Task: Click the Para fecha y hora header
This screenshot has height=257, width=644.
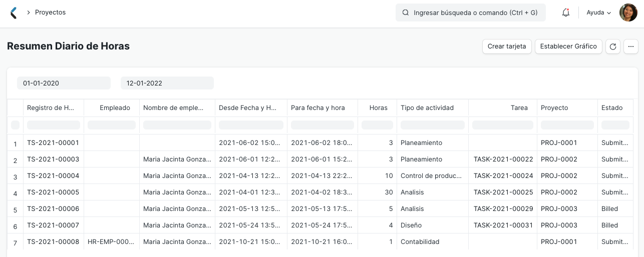Action: [323, 107]
